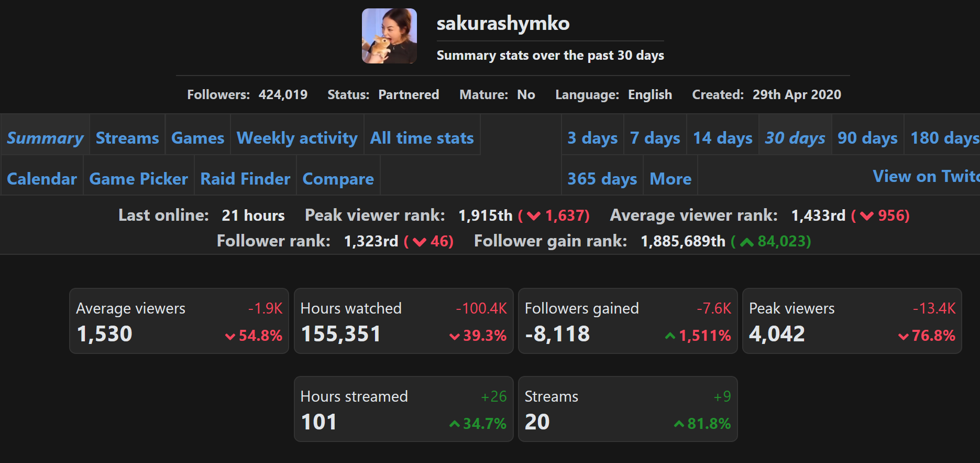Select the Compare tab
Viewport: 980px width, 463px height.
338,179
